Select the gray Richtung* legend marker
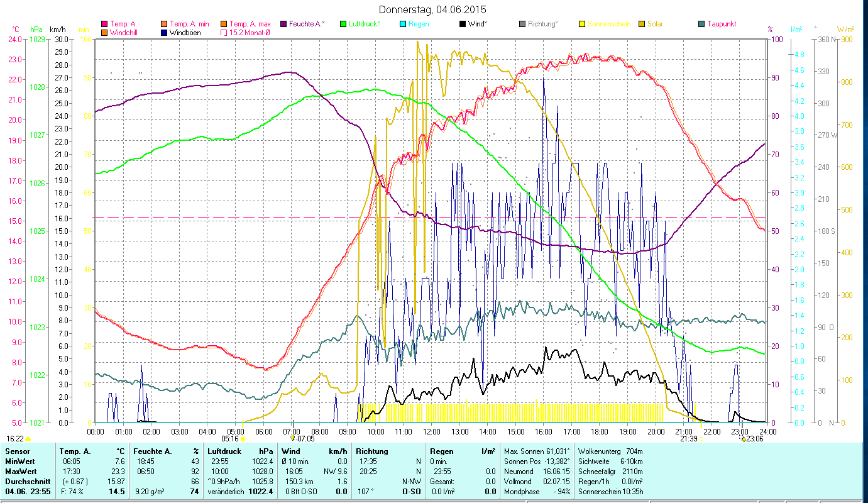The width and height of the screenshot is (868, 503). pyautogui.click(x=522, y=24)
